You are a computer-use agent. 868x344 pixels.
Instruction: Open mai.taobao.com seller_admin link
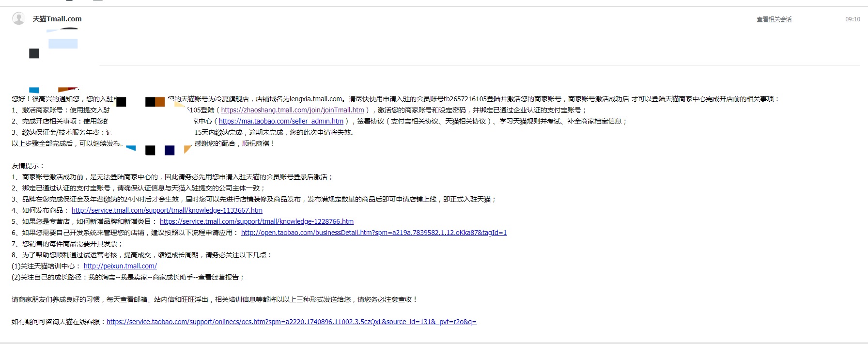tap(281, 121)
